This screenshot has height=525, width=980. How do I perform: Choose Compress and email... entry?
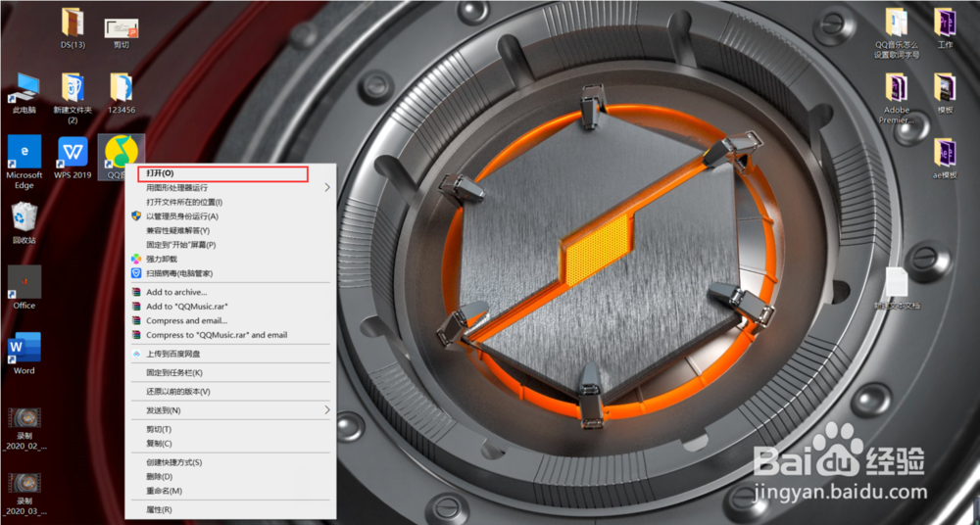pos(230,320)
